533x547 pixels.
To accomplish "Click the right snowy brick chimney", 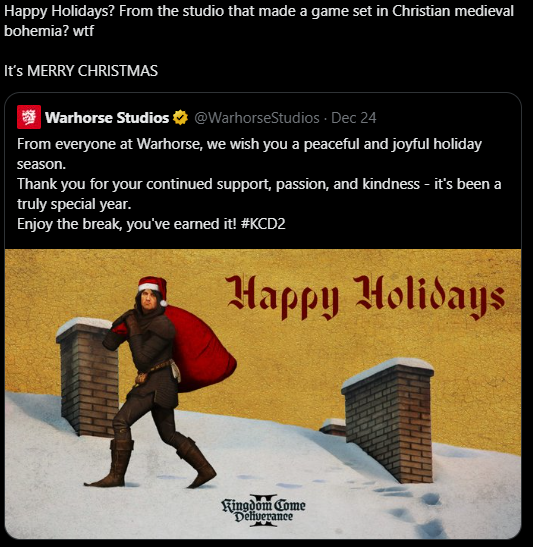I will tap(389, 419).
